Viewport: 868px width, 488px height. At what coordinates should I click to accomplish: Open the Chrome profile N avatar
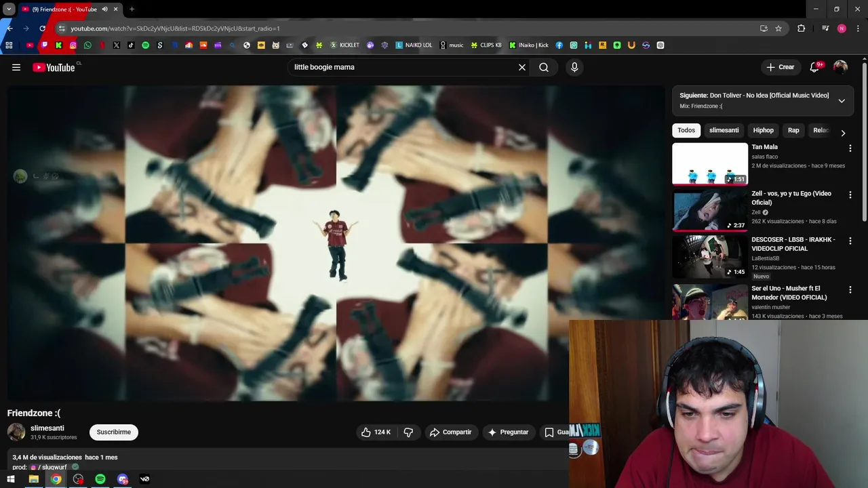(x=842, y=28)
